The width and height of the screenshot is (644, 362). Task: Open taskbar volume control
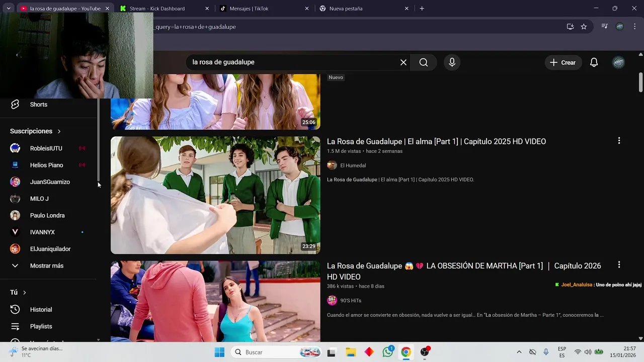[588, 352]
